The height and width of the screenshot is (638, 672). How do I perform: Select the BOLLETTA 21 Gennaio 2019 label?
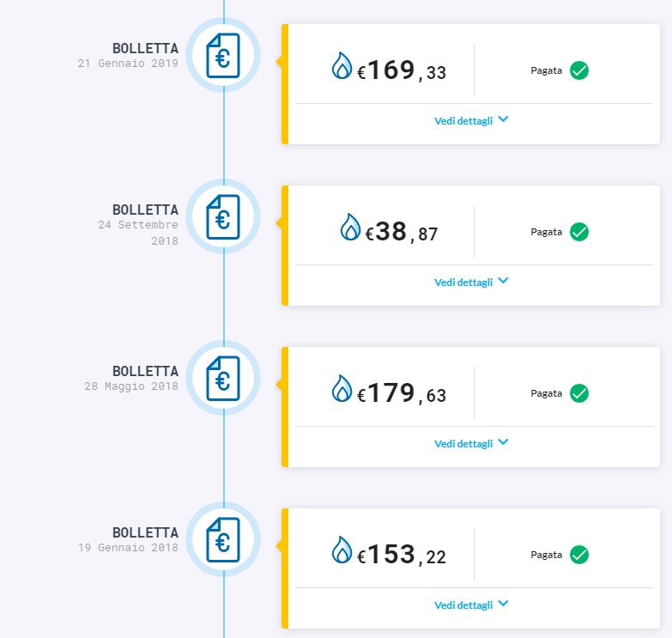[128, 55]
